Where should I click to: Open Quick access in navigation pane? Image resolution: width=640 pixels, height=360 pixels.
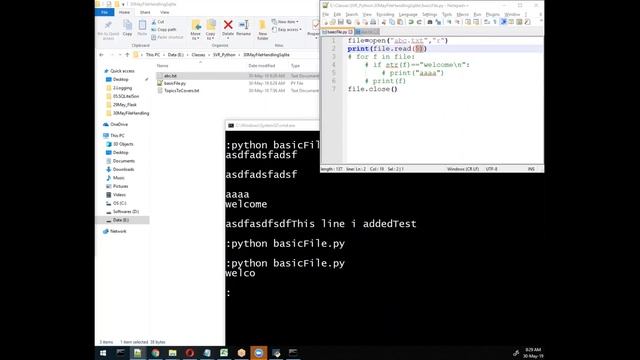(x=122, y=71)
